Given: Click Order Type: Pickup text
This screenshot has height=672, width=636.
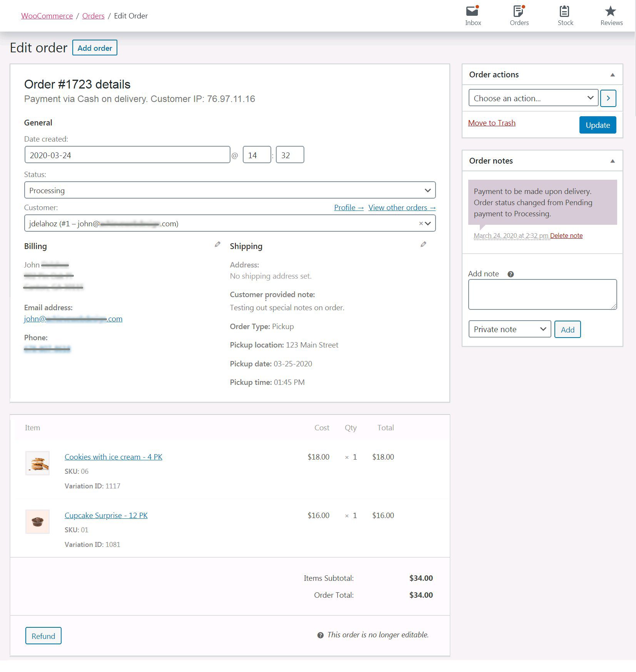Looking at the screenshot, I should (262, 326).
